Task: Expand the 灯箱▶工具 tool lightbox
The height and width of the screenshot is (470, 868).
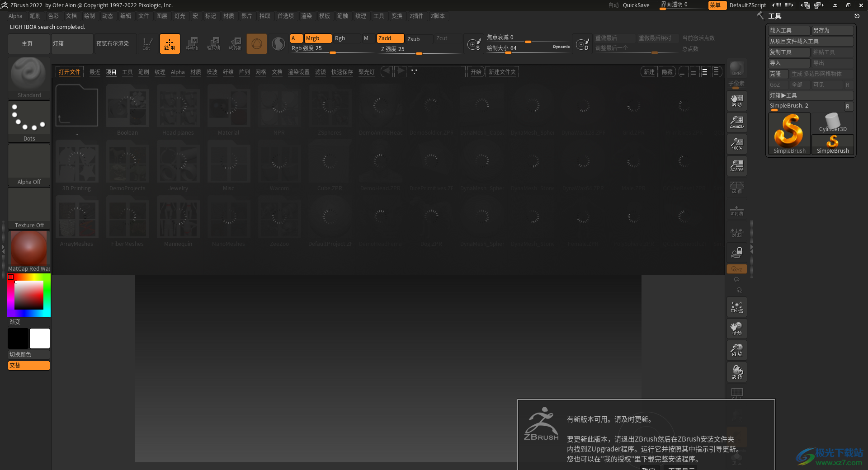Action: pyautogui.click(x=811, y=95)
